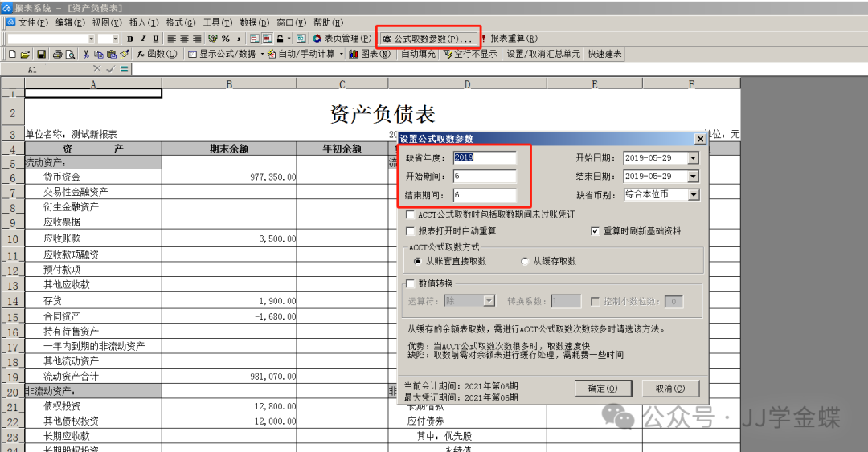Click the Bold formatting icon
Viewport: 868px width, 452px height.
(x=130, y=39)
